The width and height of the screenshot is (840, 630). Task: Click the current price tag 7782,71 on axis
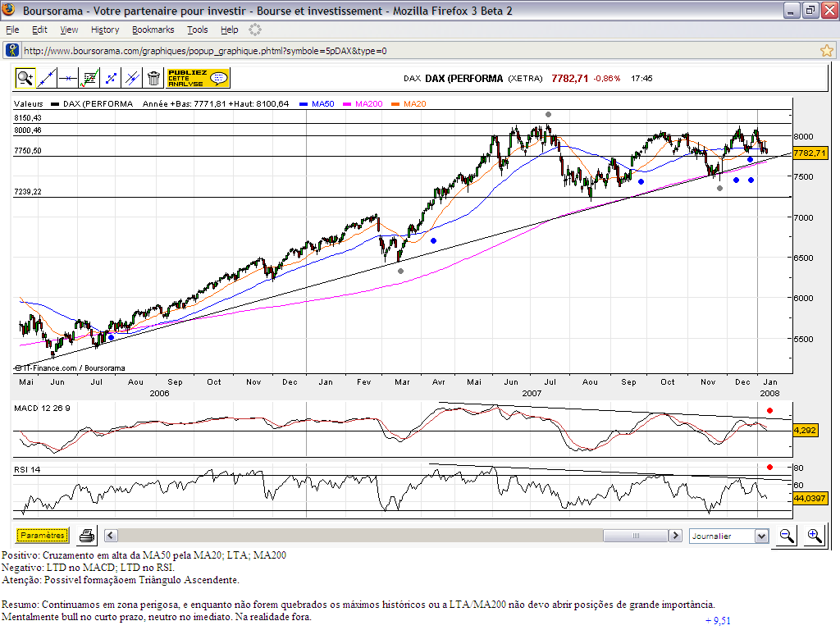coord(810,153)
